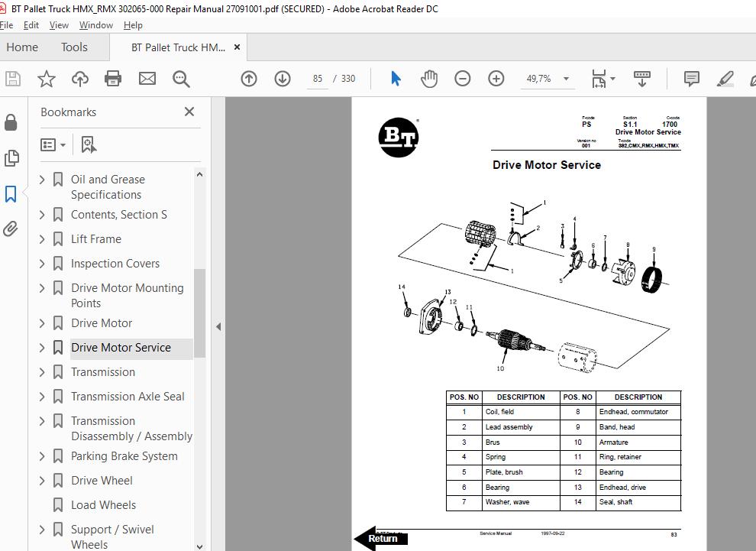Go to previous page arrow icon

point(249,79)
